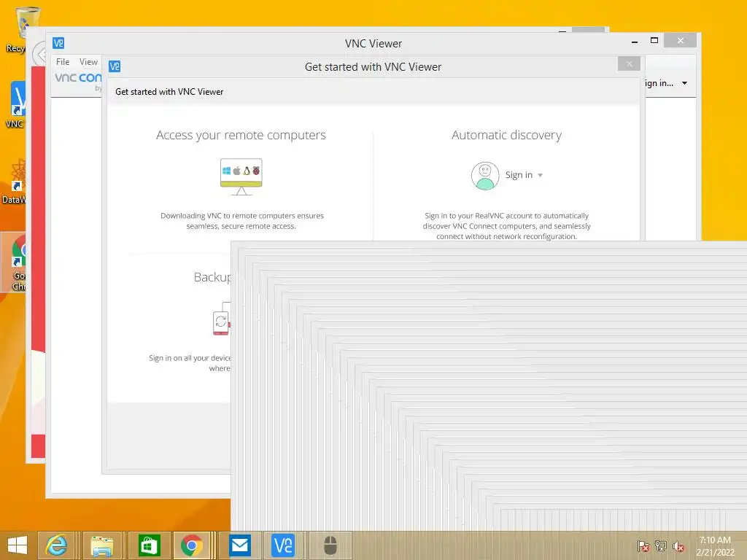This screenshot has height=560, width=747.
Task: Open the Windows Start button
Action: [x=18, y=545]
